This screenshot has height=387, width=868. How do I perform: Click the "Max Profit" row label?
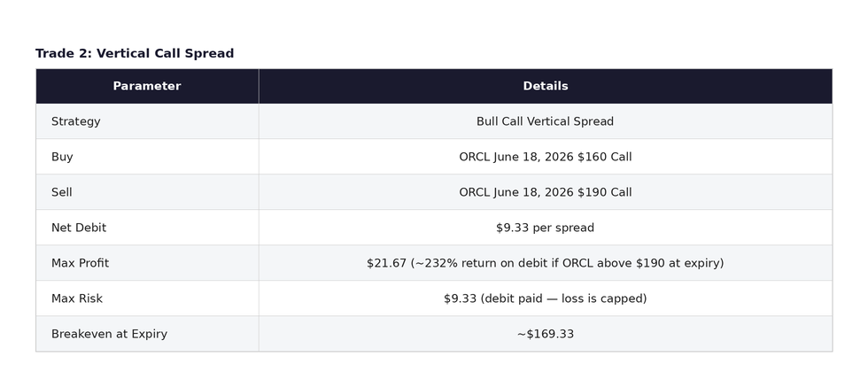click(80, 264)
